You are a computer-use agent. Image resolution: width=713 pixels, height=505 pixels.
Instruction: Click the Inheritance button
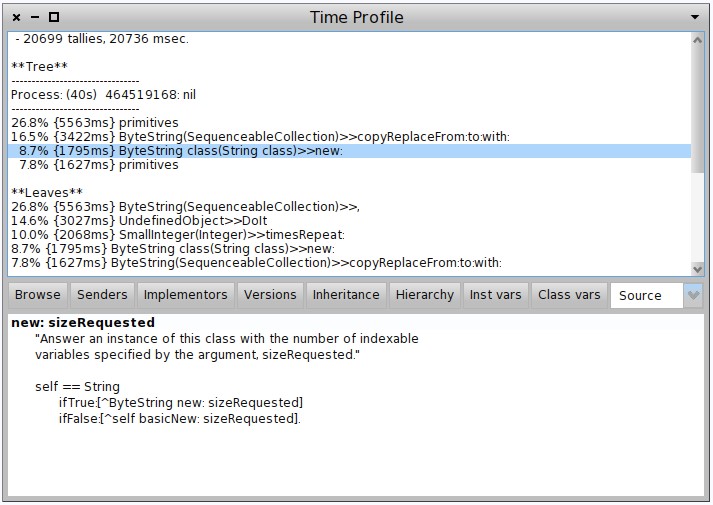click(x=346, y=295)
